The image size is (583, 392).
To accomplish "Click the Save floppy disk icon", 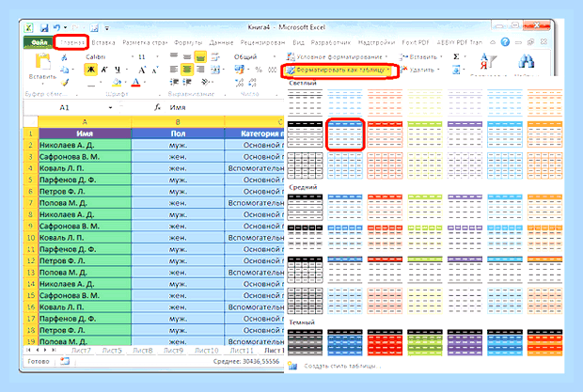I will click(x=44, y=28).
